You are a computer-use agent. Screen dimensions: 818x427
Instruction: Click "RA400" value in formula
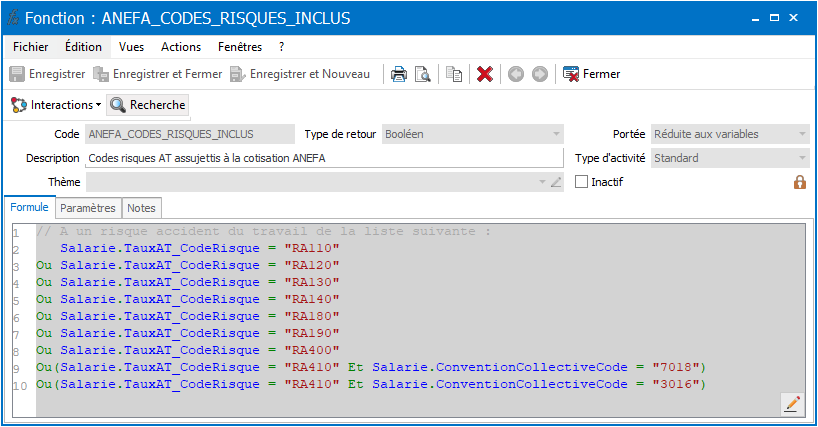[x=312, y=350]
